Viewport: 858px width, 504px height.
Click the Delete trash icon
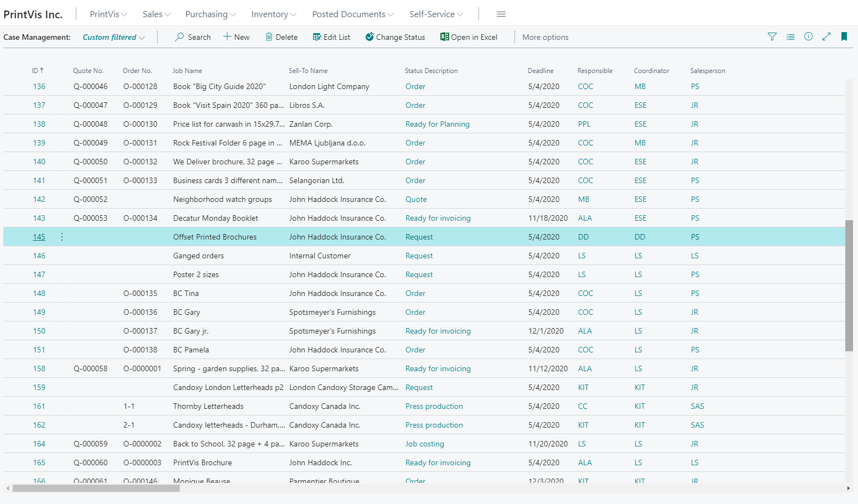(x=269, y=37)
